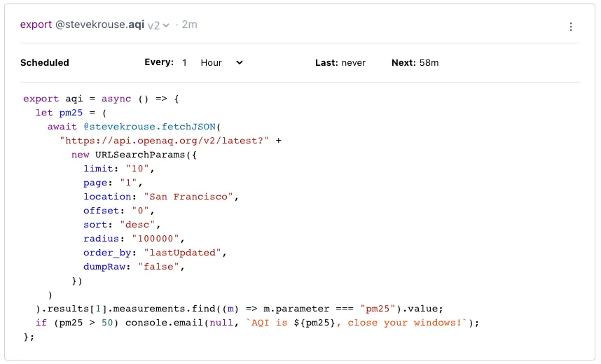
Task: Click the "close your windows!" template string
Action: coord(401,323)
